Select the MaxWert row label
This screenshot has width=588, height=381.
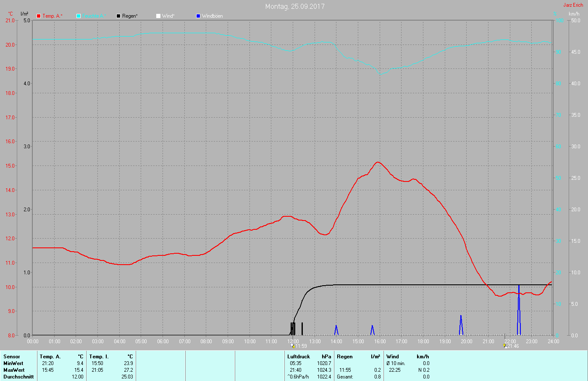pyautogui.click(x=14, y=370)
